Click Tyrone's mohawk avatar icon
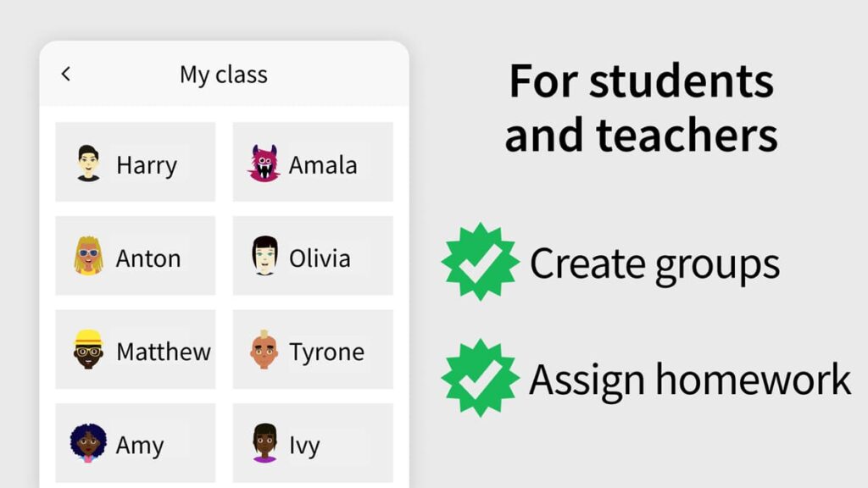The height and width of the screenshot is (488, 868). click(x=264, y=349)
